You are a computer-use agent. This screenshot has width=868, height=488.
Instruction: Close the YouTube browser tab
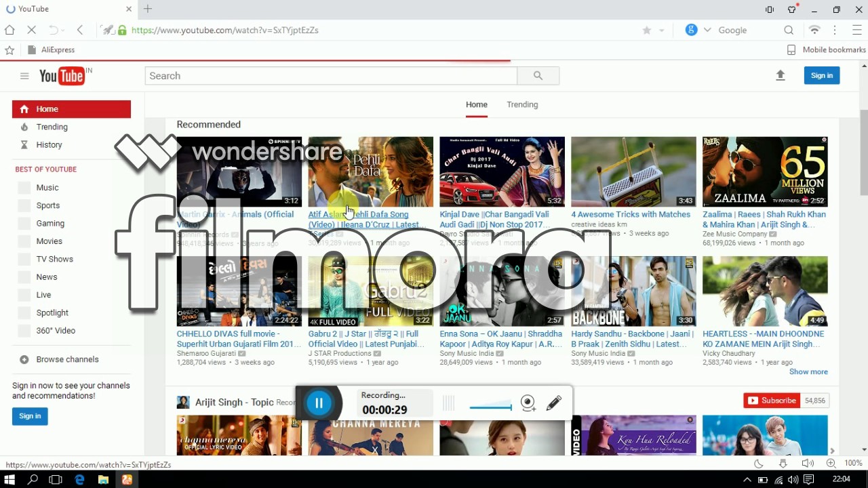[x=129, y=9]
